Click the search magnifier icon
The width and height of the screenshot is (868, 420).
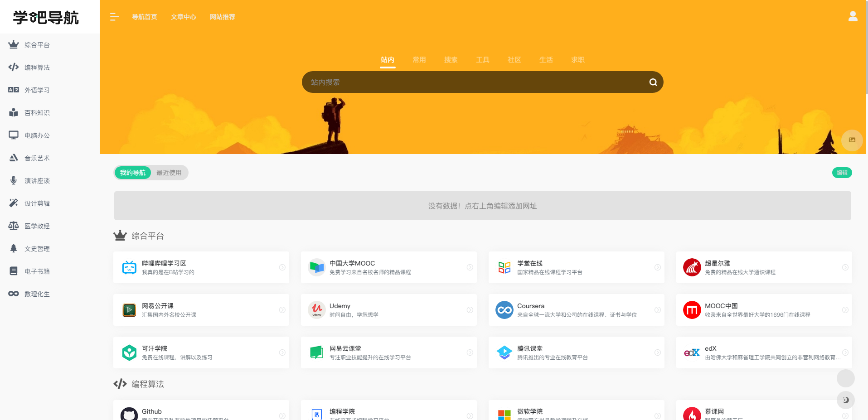tap(653, 82)
